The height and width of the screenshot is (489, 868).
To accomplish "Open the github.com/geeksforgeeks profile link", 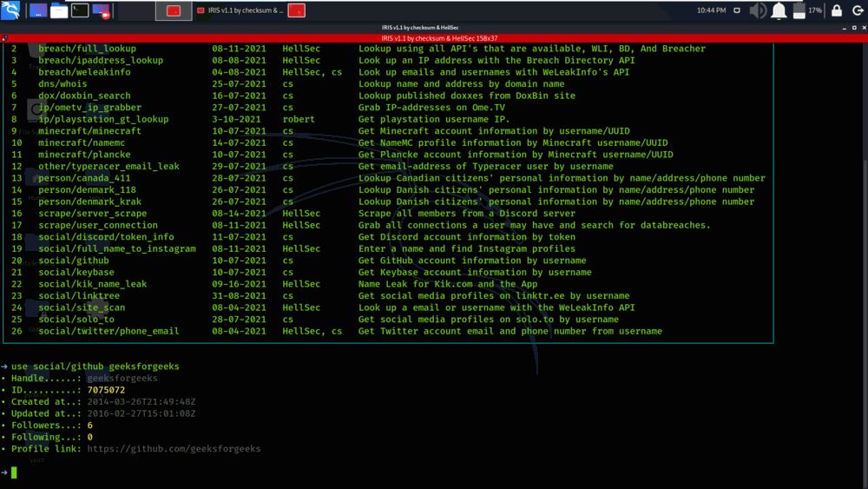I will [x=174, y=448].
